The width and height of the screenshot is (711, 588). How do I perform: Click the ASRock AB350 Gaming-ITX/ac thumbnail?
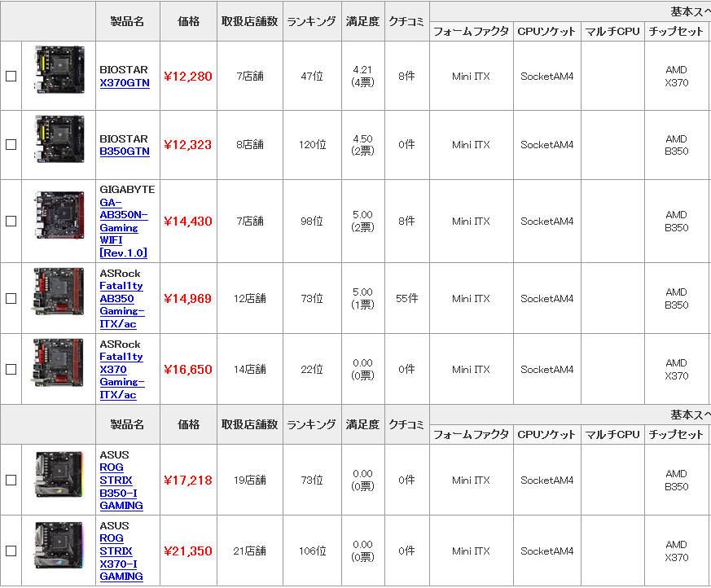58,291
